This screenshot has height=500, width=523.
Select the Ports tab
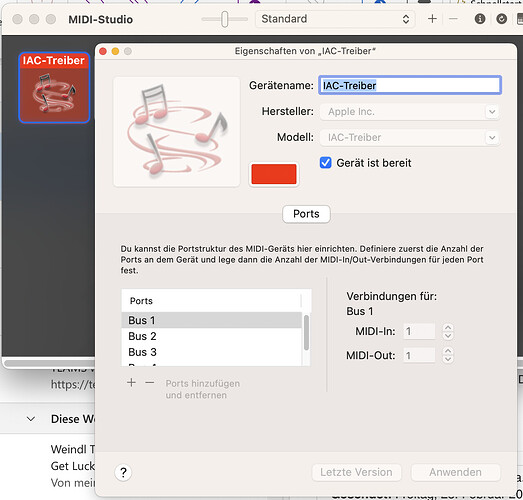coord(306,214)
